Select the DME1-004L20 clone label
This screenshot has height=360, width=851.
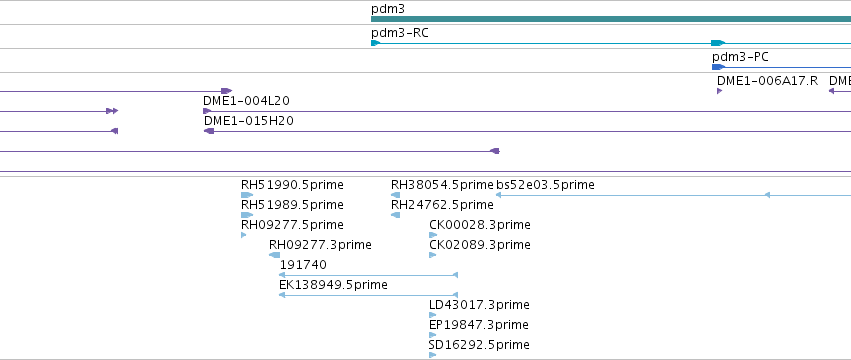click(246, 101)
